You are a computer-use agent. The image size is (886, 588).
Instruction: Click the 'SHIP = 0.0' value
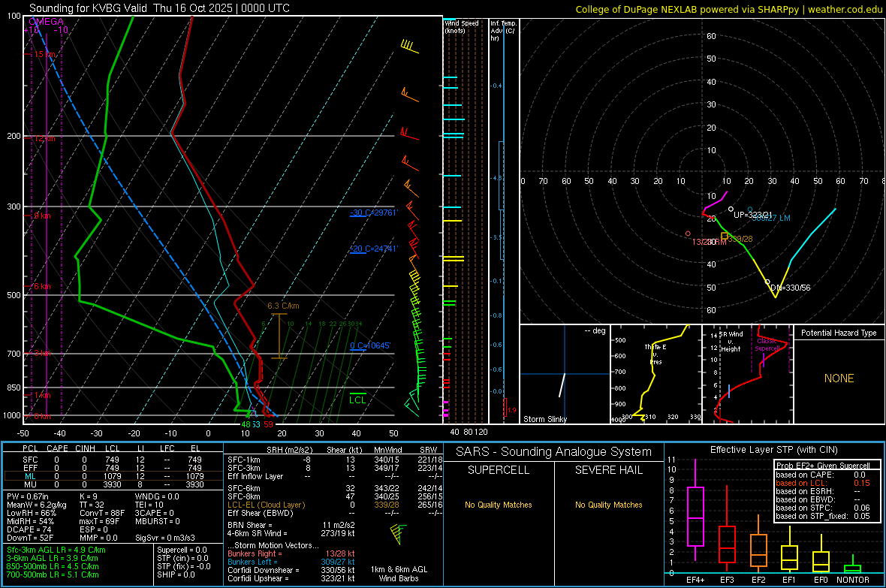click(176, 574)
